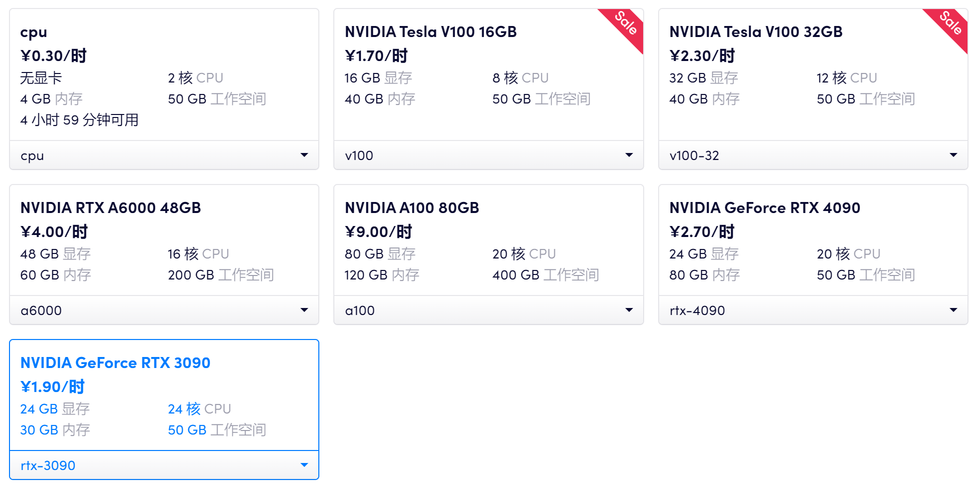Click the ¥1.70/时 price
The width and height of the screenshot is (980, 493).
click(376, 55)
